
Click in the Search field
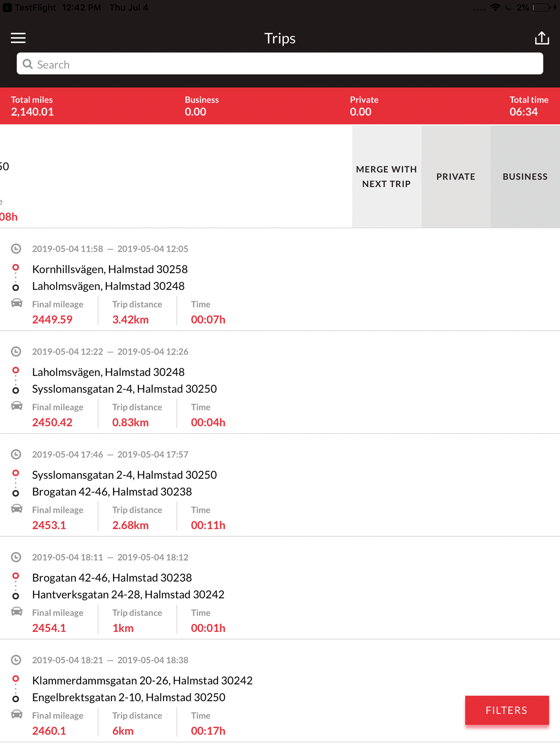(280, 64)
